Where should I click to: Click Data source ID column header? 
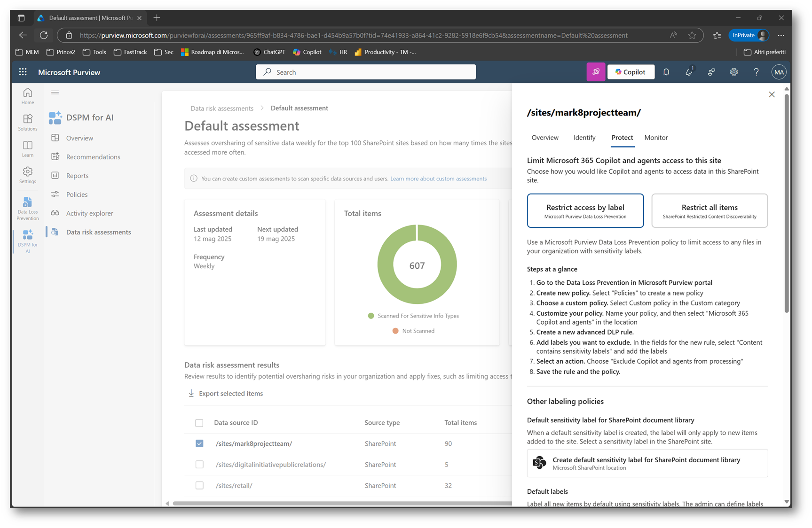236,423
